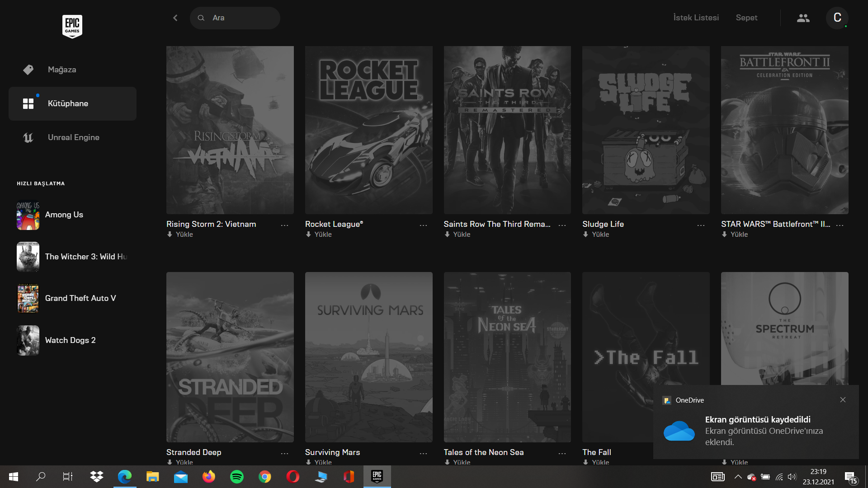Open the user profile avatar C
The image size is (868, 488).
click(x=837, y=18)
